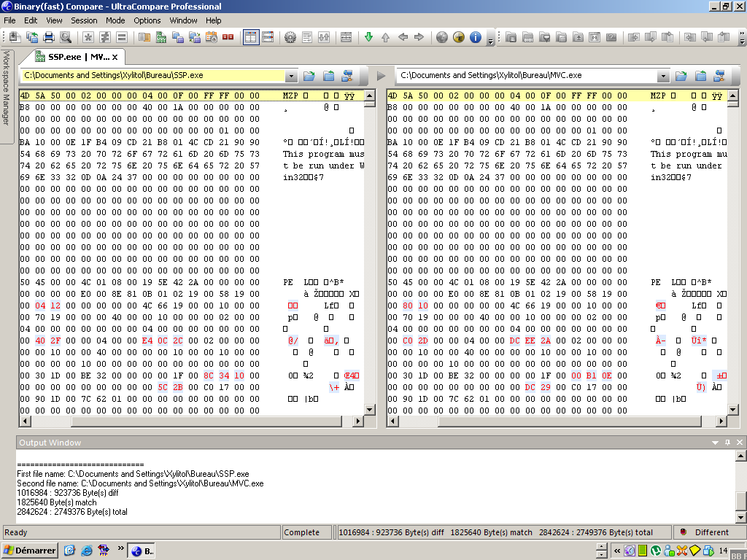Click the FTP quick launch icon
The width and height of the screenshot is (747, 560).
[x=103, y=551]
